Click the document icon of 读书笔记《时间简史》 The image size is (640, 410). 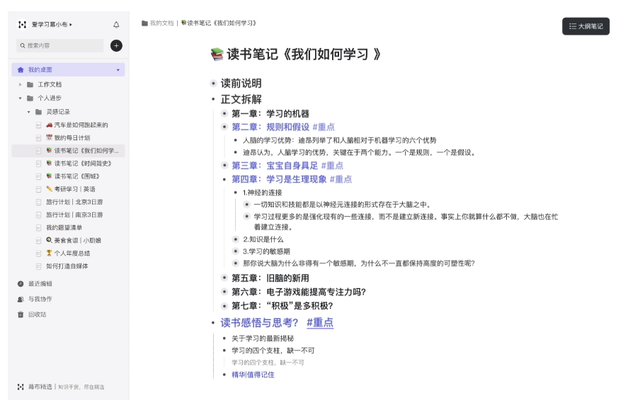(39, 164)
